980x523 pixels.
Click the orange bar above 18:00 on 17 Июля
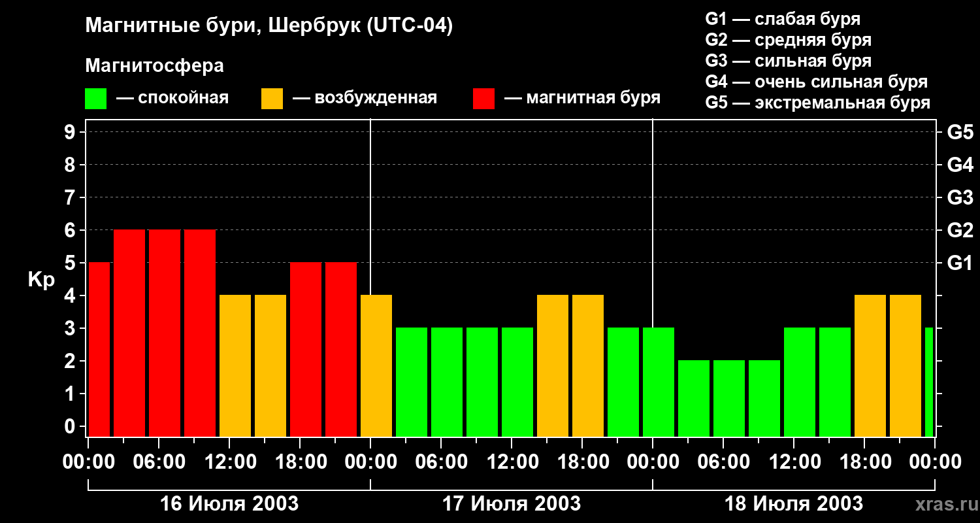[588, 366]
